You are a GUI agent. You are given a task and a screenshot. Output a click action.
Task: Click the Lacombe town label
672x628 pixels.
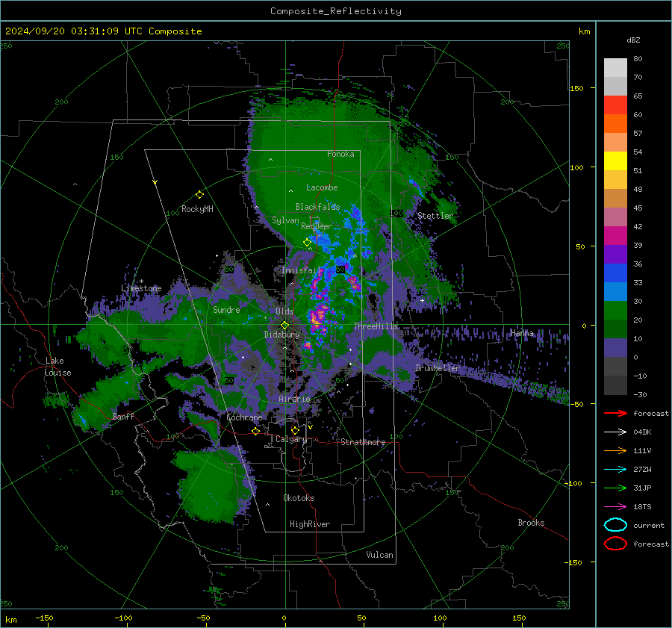pos(322,187)
